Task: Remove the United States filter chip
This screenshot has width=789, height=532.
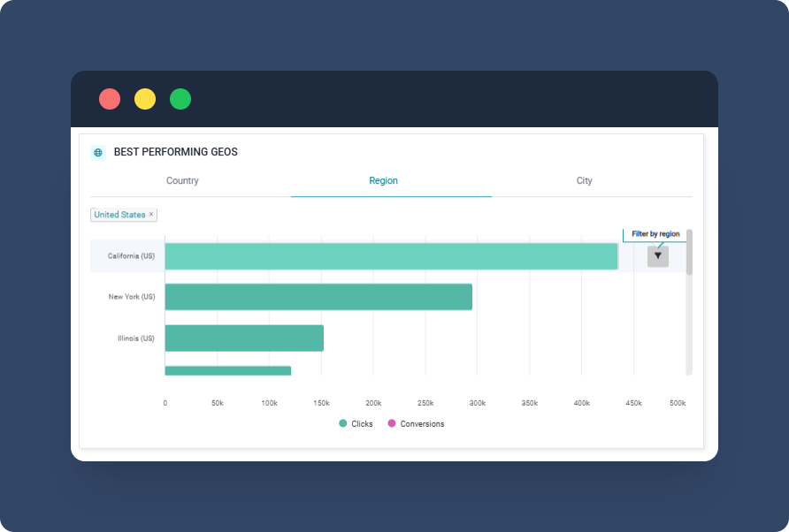Action: click(x=151, y=215)
